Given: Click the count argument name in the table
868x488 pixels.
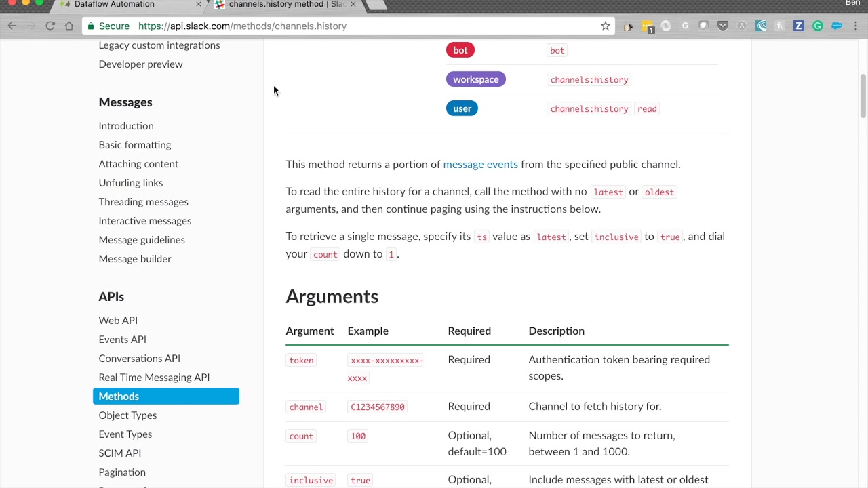Looking at the screenshot, I should (301, 436).
